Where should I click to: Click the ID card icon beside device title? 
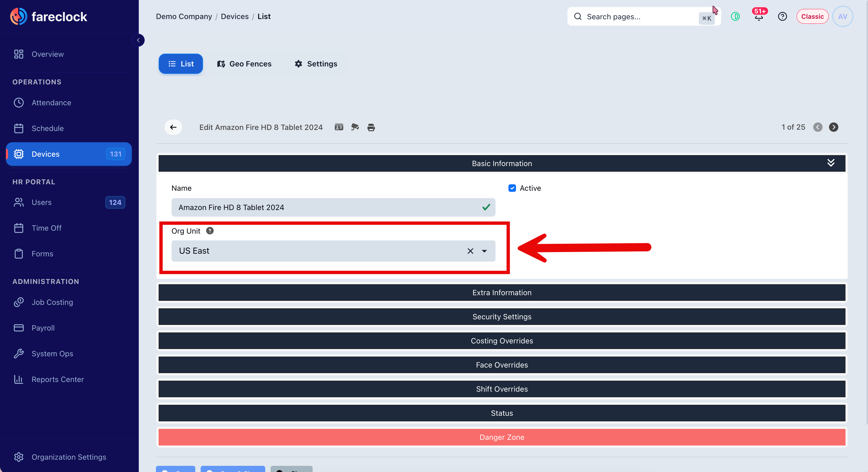339,127
